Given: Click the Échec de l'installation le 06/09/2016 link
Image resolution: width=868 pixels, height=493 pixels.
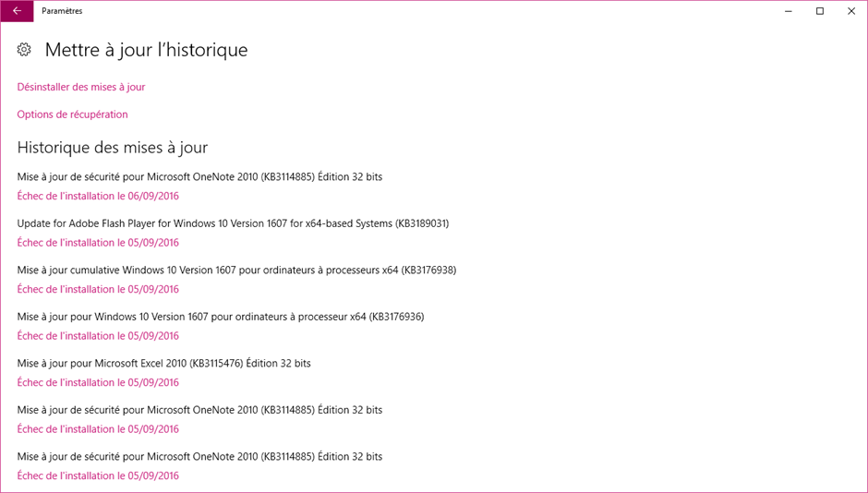Looking at the screenshot, I should tap(98, 196).
